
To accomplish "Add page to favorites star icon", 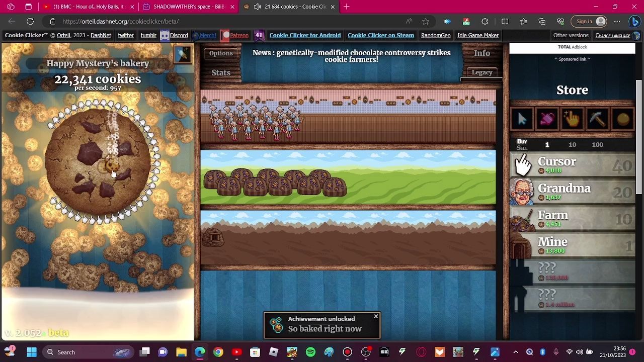I will [x=426, y=21].
